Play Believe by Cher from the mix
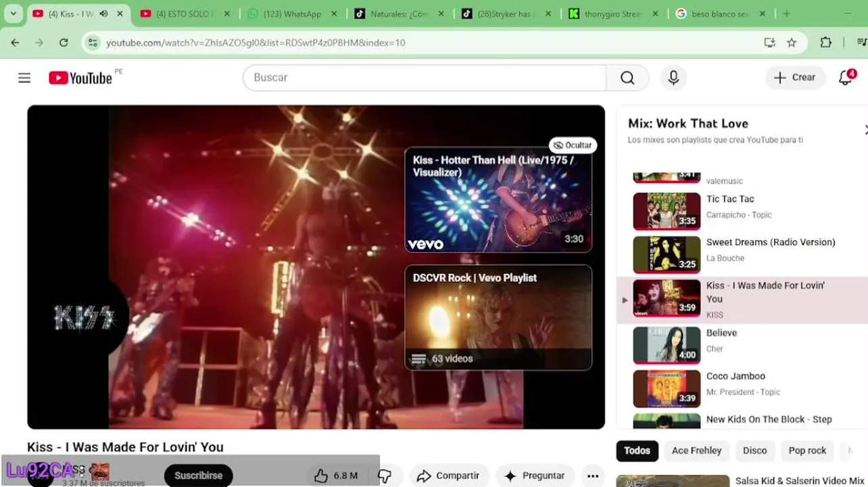Image resolution: width=868 pixels, height=487 pixels. click(742, 345)
